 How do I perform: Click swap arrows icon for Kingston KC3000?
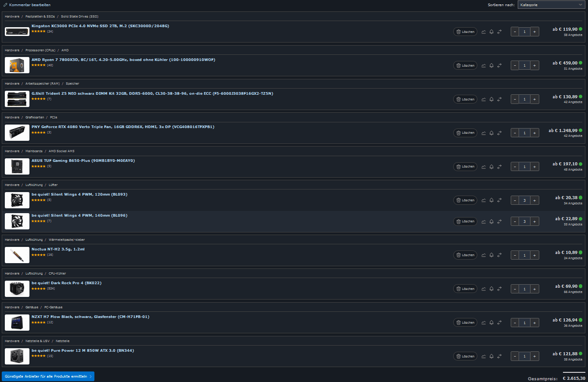click(x=499, y=32)
